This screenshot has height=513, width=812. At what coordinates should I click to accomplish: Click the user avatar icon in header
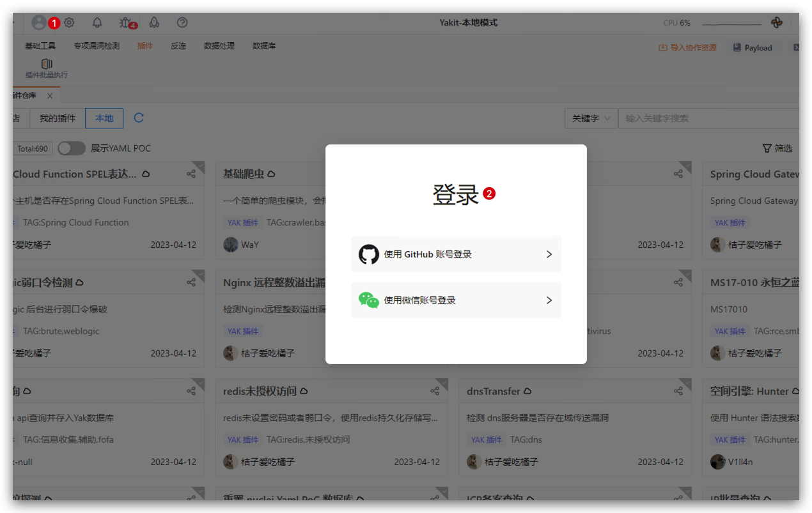click(x=39, y=22)
